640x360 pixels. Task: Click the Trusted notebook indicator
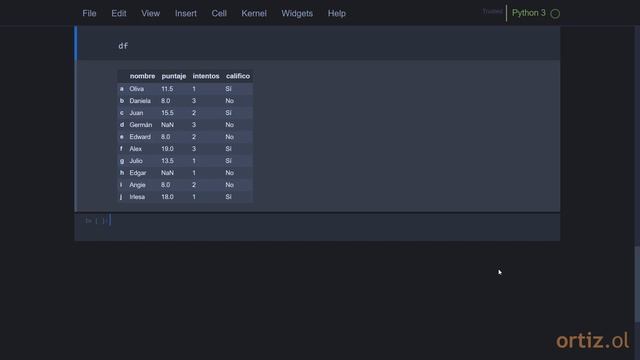[x=492, y=11]
